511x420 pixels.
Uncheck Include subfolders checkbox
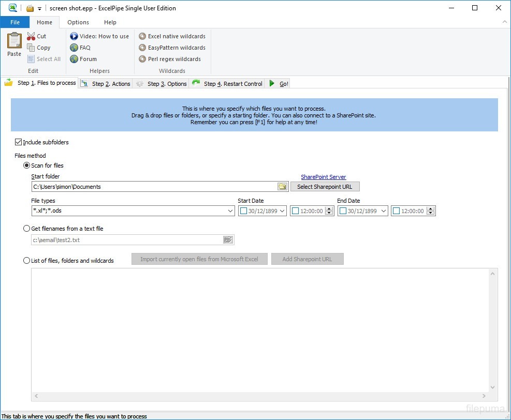pyautogui.click(x=19, y=142)
